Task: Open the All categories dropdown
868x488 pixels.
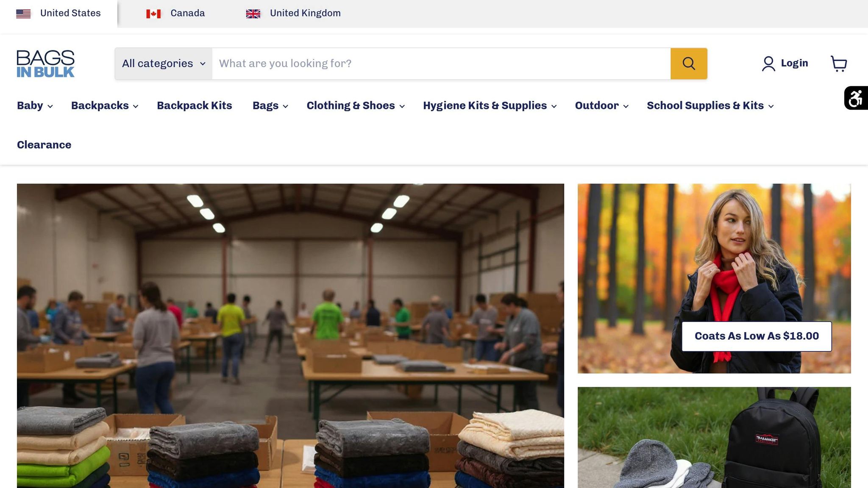Action: [164, 64]
